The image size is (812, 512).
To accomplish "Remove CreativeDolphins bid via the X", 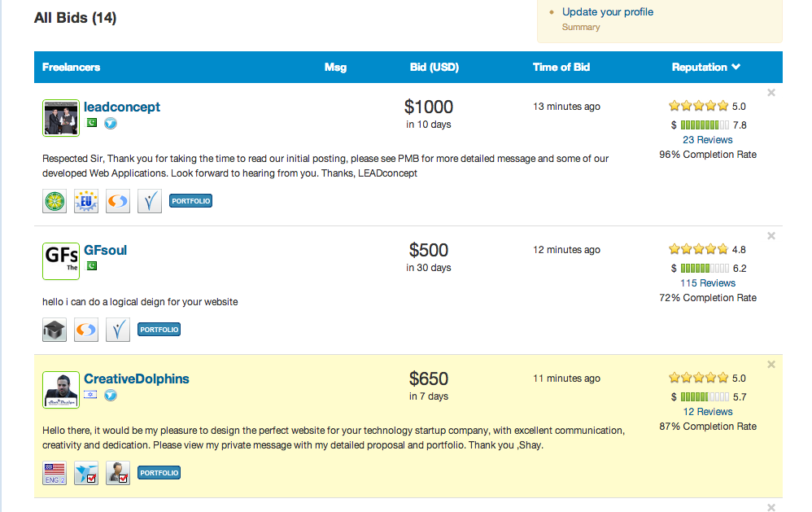I will (x=771, y=365).
